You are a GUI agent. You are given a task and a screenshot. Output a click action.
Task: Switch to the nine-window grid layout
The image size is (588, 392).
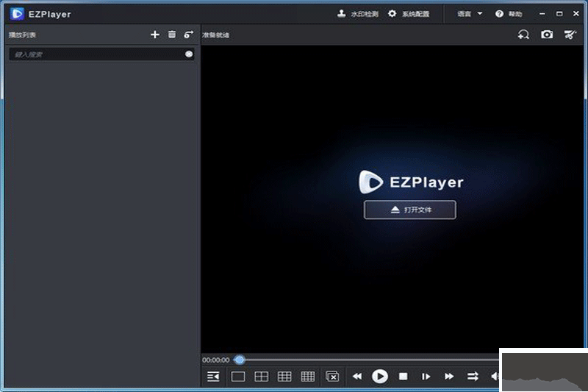coord(284,377)
